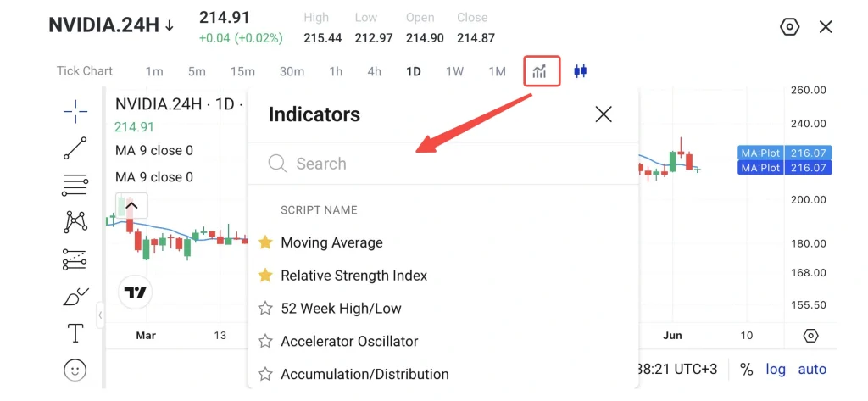Toggle auto scale mode
This screenshot has height=401, width=868.
812,370
